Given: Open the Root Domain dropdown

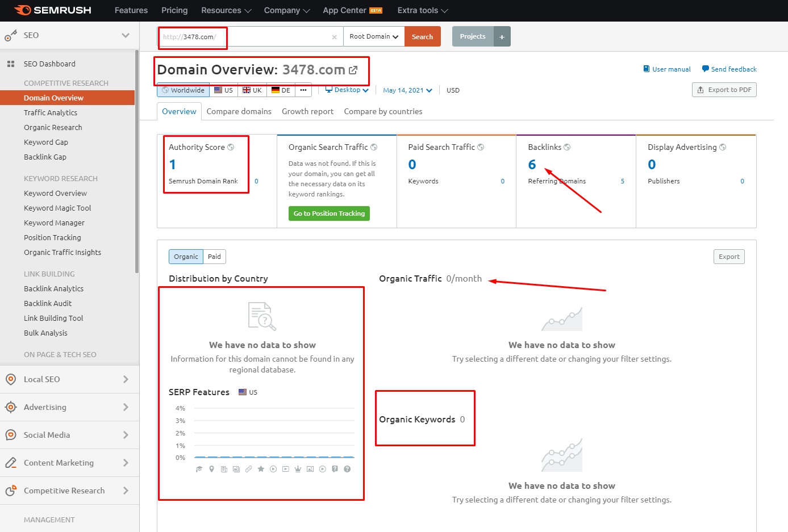Looking at the screenshot, I should click(x=374, y=36).
